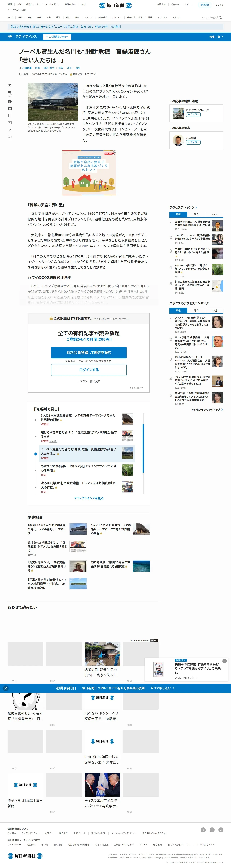The width and height of the screenshot is (231, 868).
Task: Open 紙面ビューアー in the top menu
Action: click(33, 4)
